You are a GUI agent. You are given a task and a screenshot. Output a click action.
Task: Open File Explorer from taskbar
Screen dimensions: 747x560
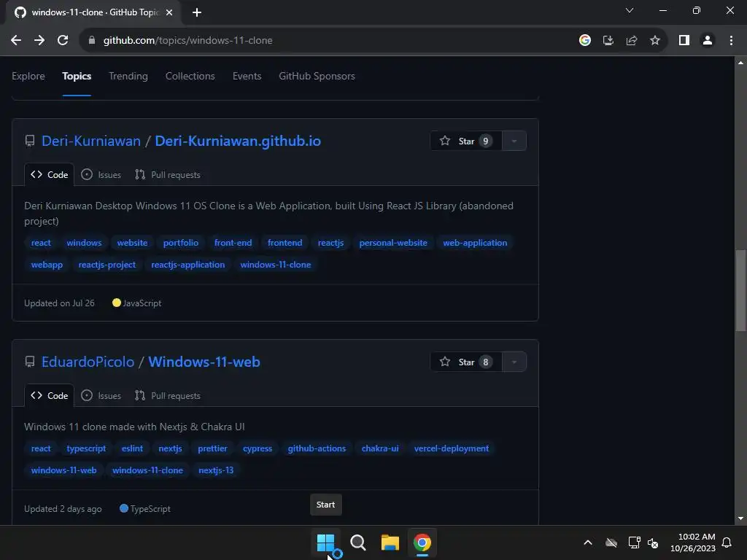[390, 542]
